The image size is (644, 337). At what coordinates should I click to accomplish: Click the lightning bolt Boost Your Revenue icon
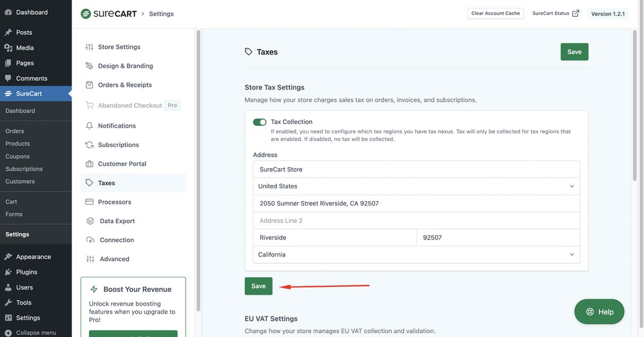click(93, 289)
